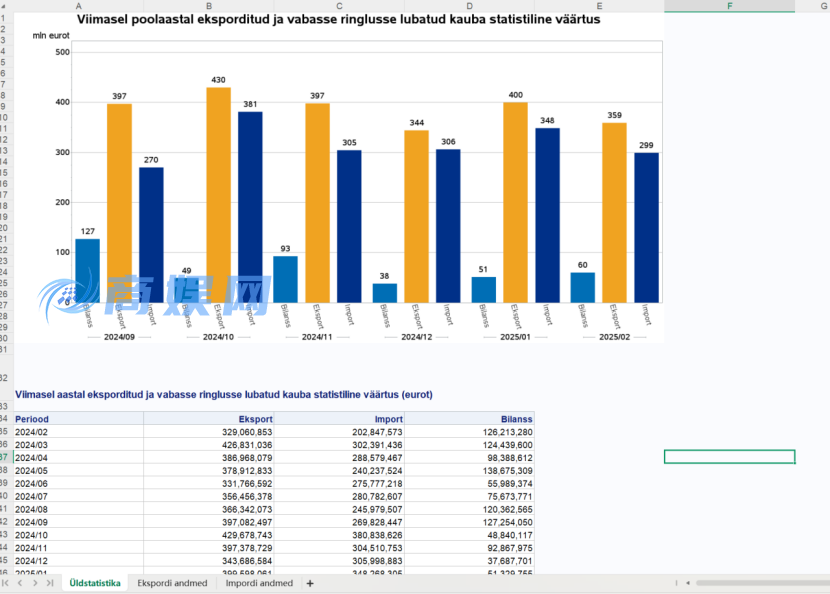Click the chart title text
This screenshot has height=594, width=830.
(338, 19)
